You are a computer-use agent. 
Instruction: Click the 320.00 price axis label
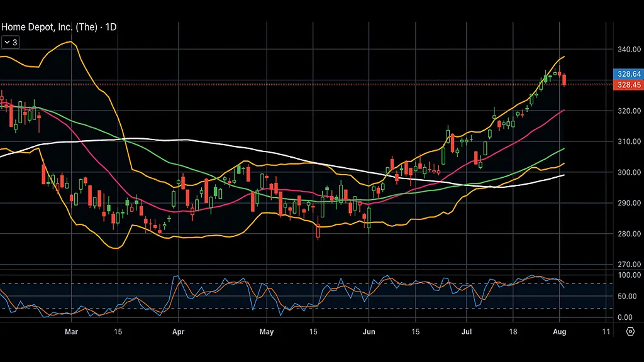pos(629,111)
